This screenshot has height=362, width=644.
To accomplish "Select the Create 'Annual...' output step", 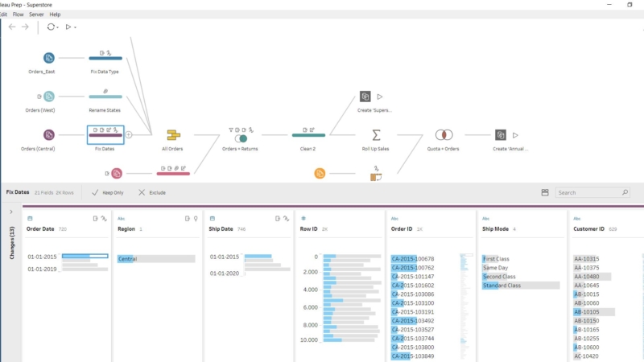I will [500, 134].
